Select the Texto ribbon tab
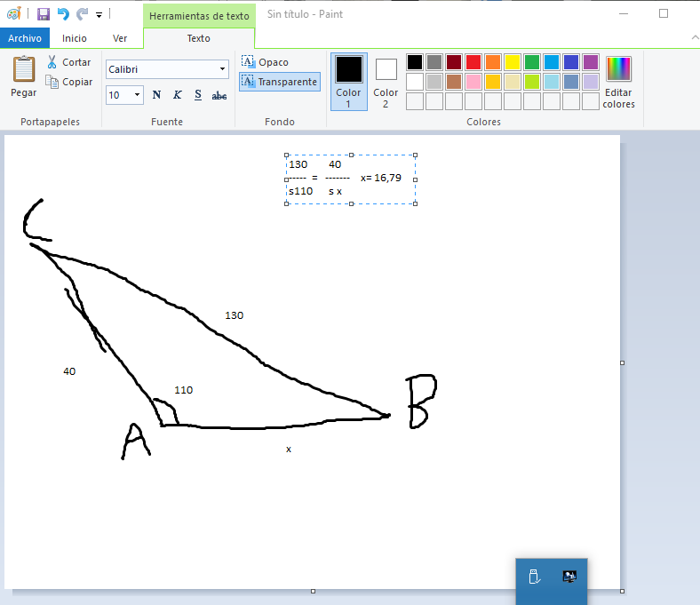The width and height of the screenshot is (700, 605). tap(199, 38)
